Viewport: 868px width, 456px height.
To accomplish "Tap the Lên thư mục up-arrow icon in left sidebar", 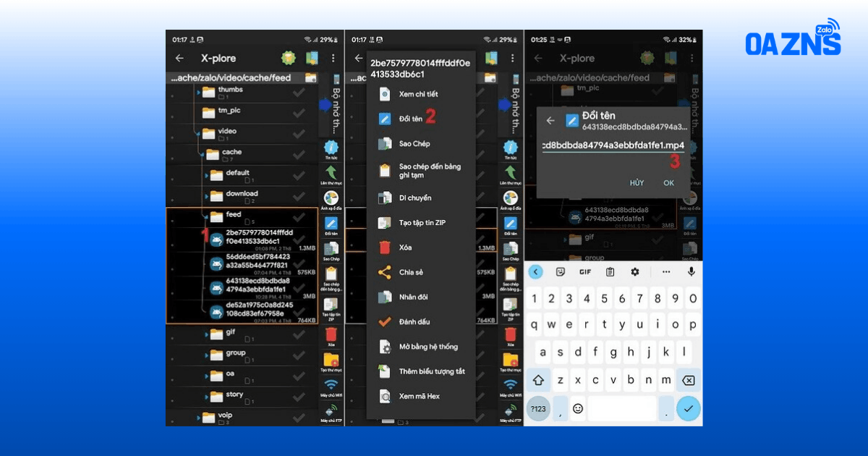I will click(x=331, y=172).
